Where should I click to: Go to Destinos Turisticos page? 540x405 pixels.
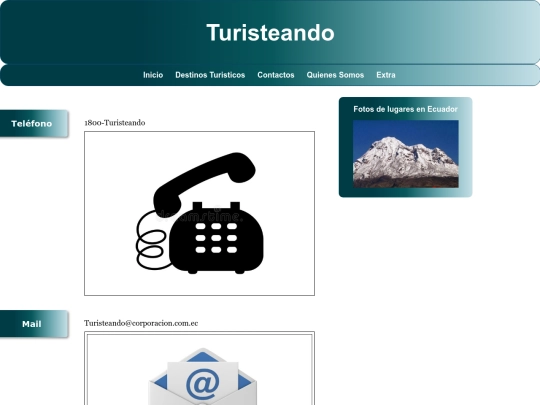coord(210,75)
